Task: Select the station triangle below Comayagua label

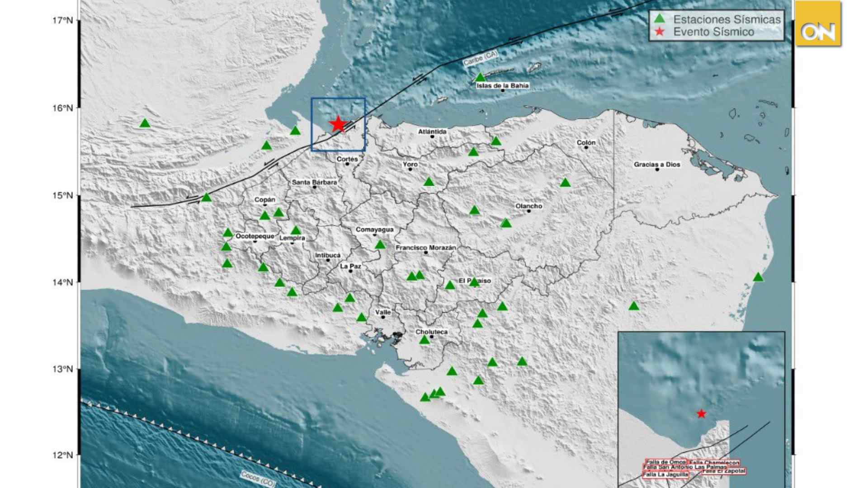Action: [380, 244]
